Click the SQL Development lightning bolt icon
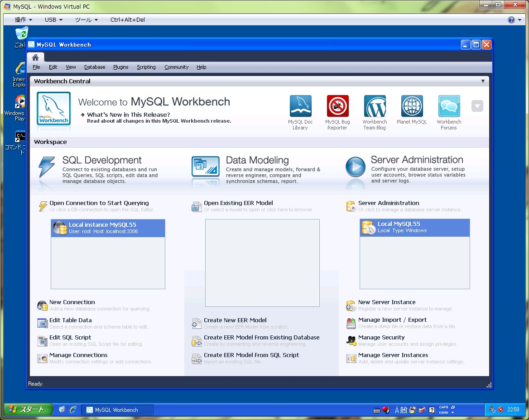Screen dimensions: 529x420 click(47, 167)
